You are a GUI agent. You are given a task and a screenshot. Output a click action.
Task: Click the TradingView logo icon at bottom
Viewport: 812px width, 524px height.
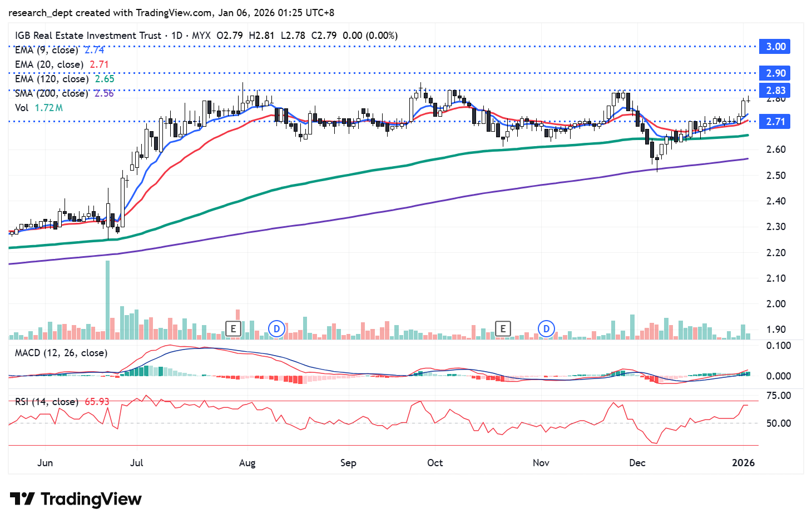click(x=22, y=499)
